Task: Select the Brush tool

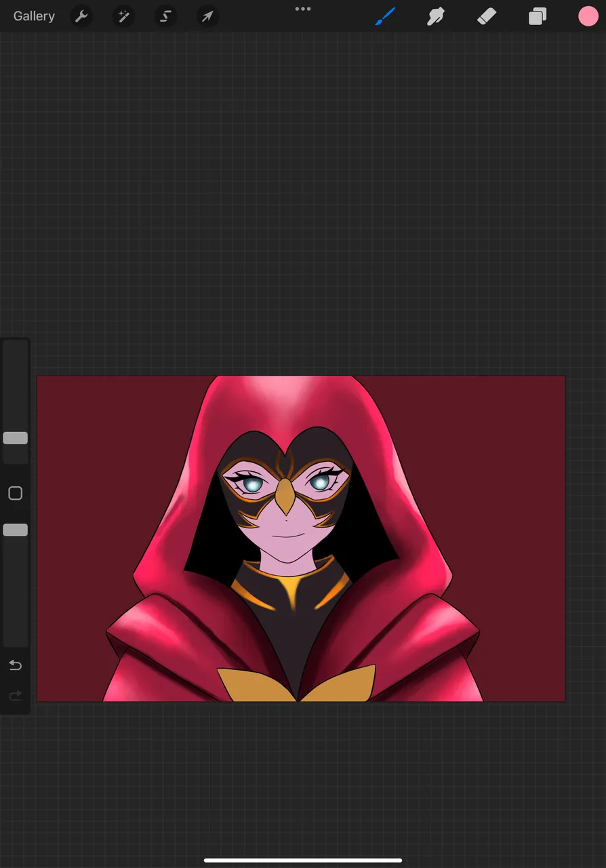Action: 385,16
